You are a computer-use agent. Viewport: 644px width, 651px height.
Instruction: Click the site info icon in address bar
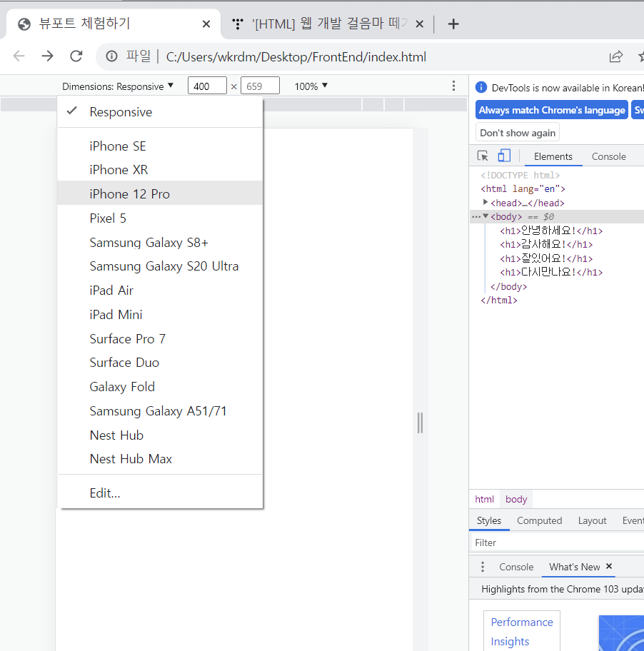point(111,56)
